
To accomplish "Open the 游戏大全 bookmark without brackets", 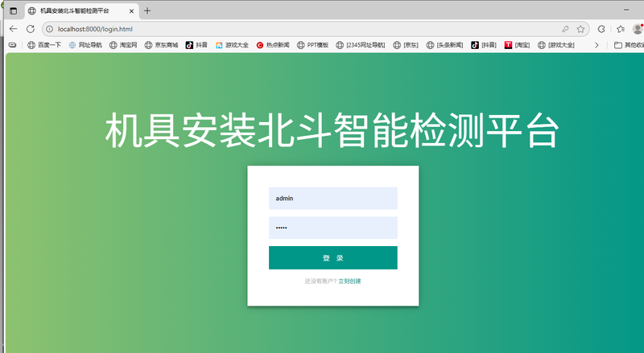I will [x=232, y=45].
